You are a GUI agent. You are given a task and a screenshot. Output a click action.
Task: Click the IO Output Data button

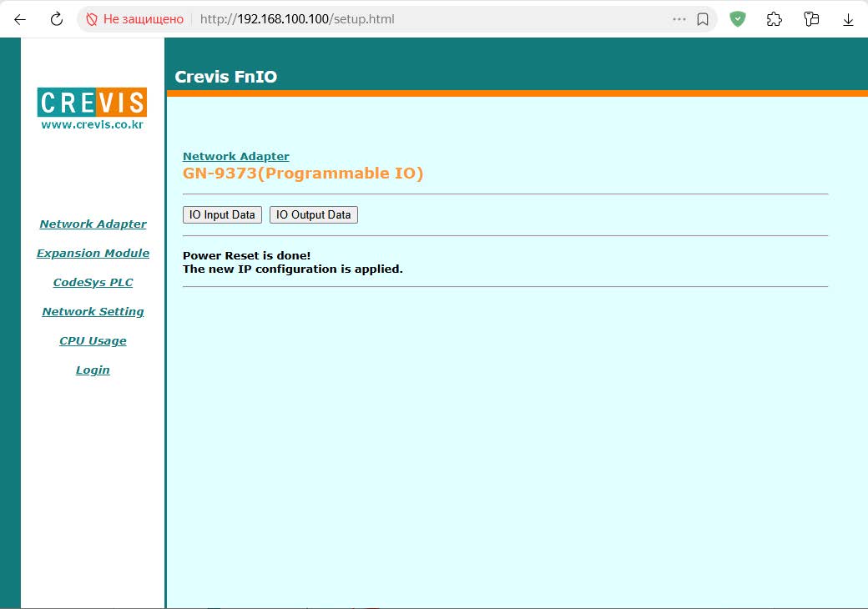313,214
